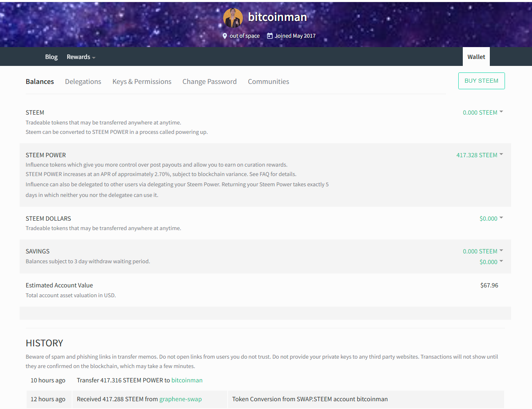The width and height of the screenshot is (532, 409).
Task: Open the Savings $0.000 dropdown
Action: (491, 262)
